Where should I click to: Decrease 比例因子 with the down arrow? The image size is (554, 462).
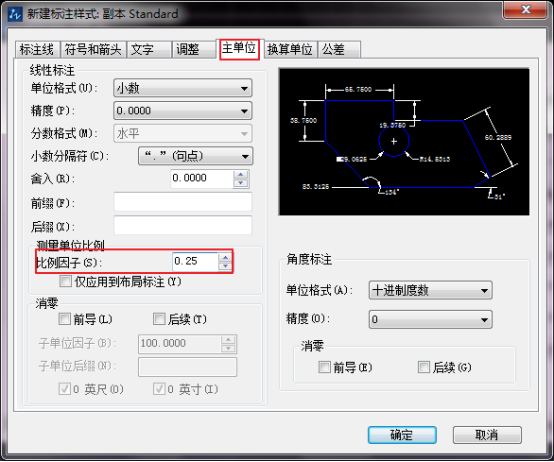225,266
